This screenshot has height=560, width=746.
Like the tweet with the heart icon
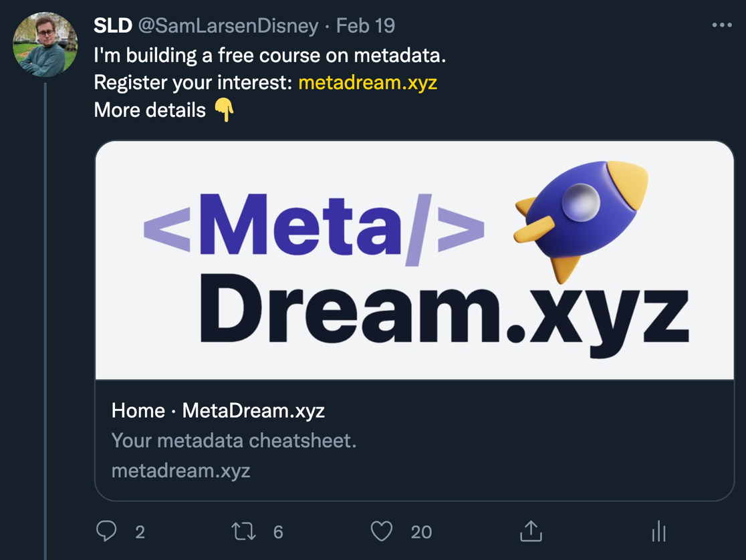382,531
